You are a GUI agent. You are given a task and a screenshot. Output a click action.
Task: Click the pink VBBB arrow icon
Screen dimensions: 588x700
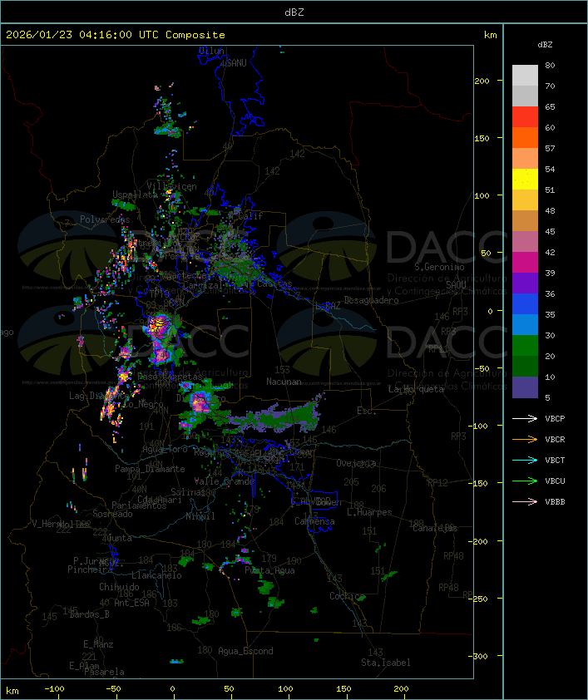coord(525,501)
